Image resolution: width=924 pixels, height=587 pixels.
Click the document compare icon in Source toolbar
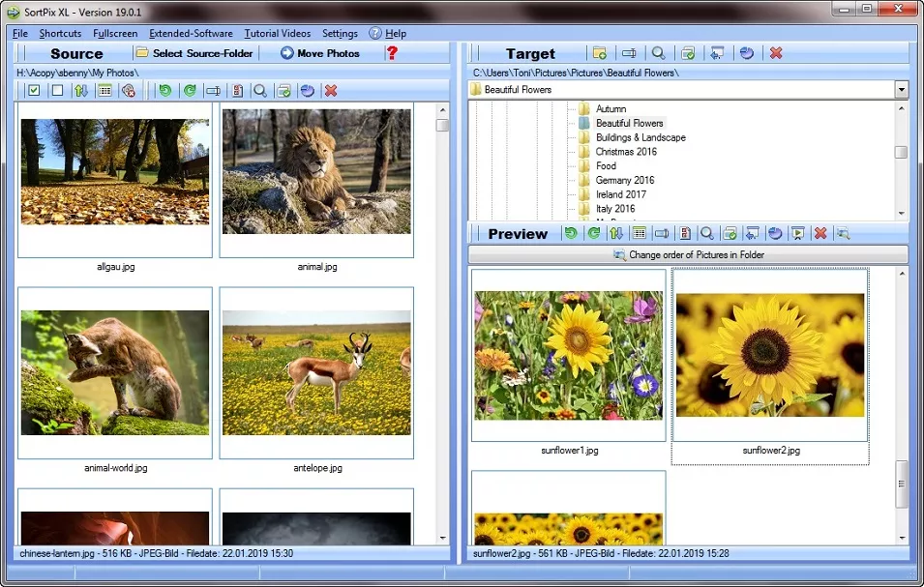pos(237,90)
